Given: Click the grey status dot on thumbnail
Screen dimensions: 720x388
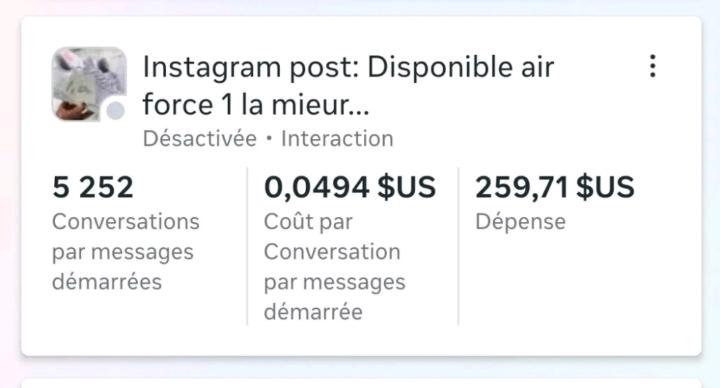Looking at the screenshot, I should (x=115, y=111).
